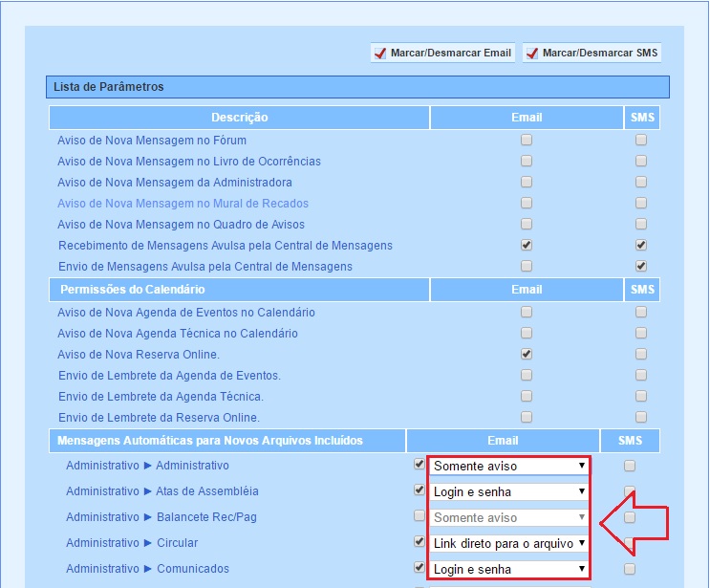
Task: Click the Mensagens Automáticas section header
Action: tap(227, 441)
